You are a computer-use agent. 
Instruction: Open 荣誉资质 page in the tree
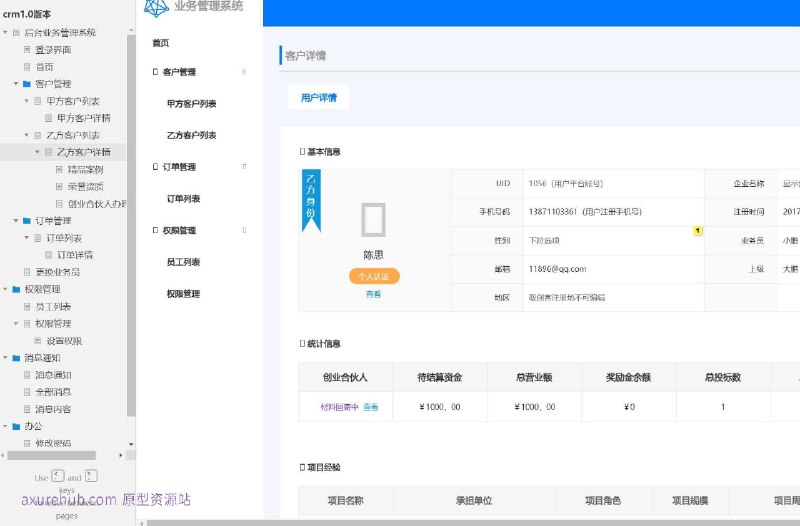85,186
